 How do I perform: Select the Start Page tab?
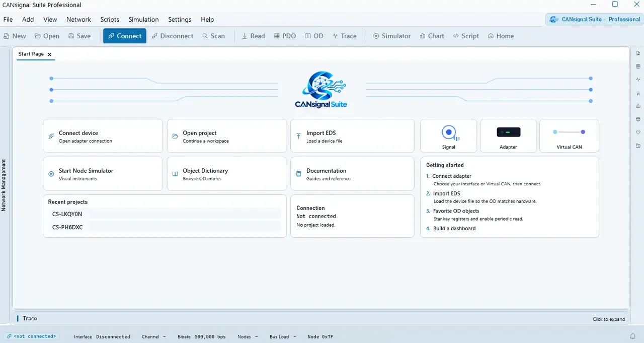pos(31,54)
